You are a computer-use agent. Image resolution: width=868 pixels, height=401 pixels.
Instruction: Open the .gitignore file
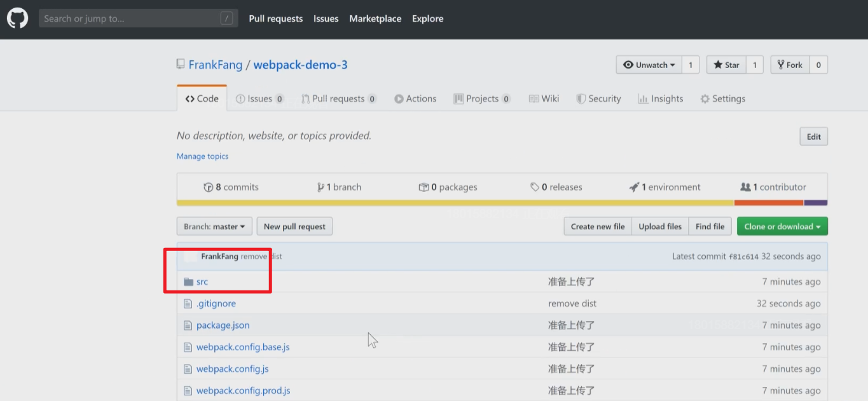pos(216,304)
